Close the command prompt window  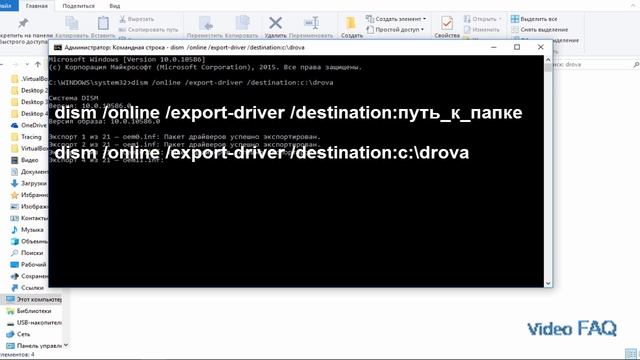tap(540, 47)
